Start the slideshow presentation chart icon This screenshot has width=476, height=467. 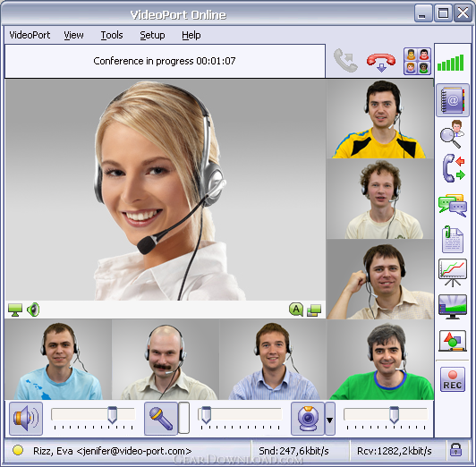point(453,273)
